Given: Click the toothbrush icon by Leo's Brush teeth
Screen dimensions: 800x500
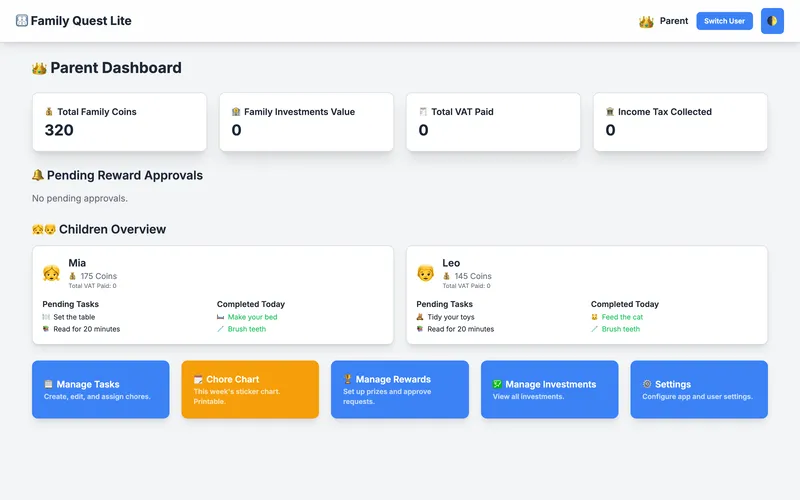Looking at the screenshot, I should pyautogui.click(x=594, y=329).
